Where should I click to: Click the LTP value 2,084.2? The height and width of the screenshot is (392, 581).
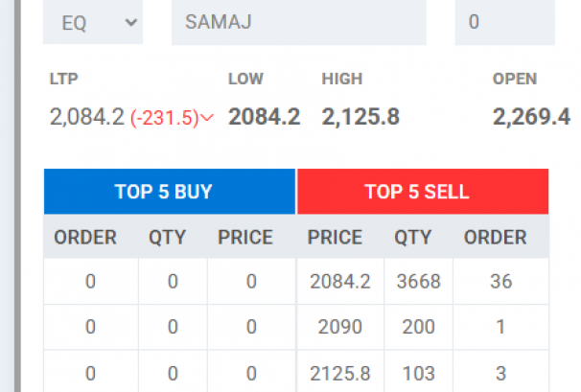pyautogui.click(x=86, y=118)
